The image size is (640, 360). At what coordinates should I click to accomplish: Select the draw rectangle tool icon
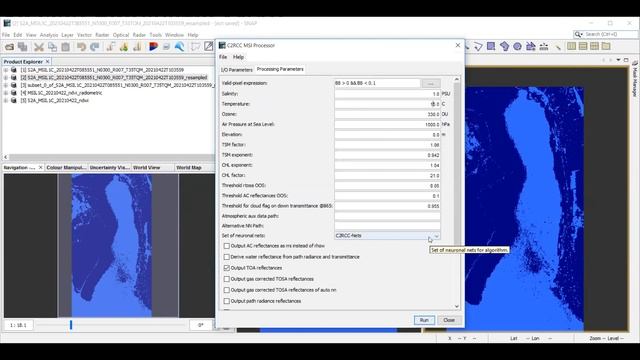click(491, 47)
